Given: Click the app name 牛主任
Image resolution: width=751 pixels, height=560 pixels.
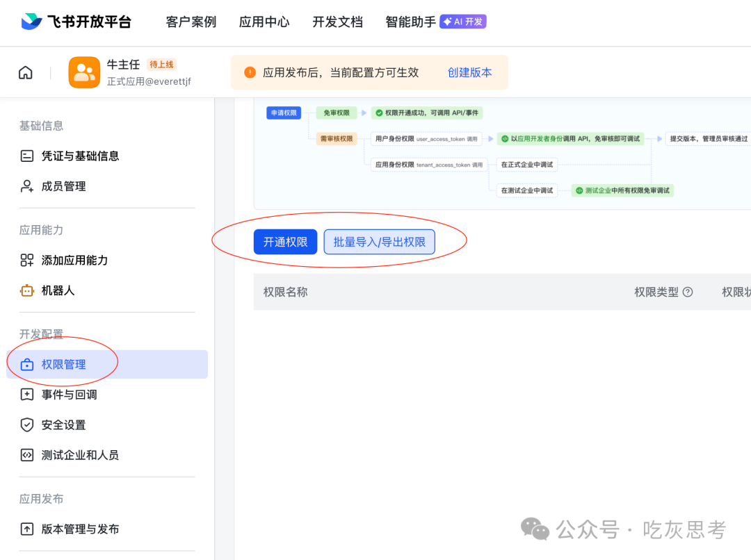Looking at the screenshot, I should [123, 65].
